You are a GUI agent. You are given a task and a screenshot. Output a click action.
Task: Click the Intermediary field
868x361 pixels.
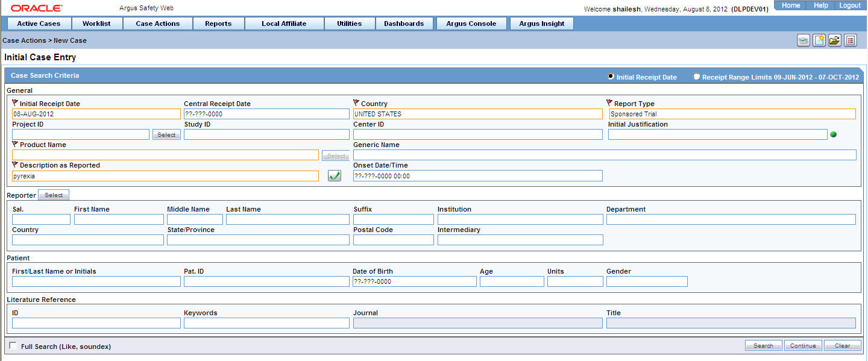pos(520,240)
